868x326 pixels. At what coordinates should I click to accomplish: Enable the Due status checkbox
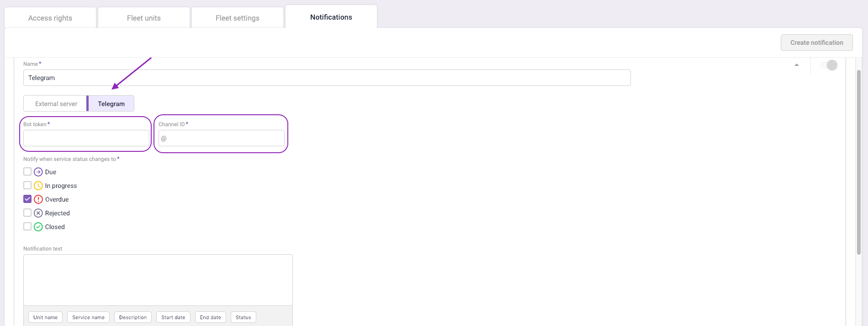click(27, 172)
